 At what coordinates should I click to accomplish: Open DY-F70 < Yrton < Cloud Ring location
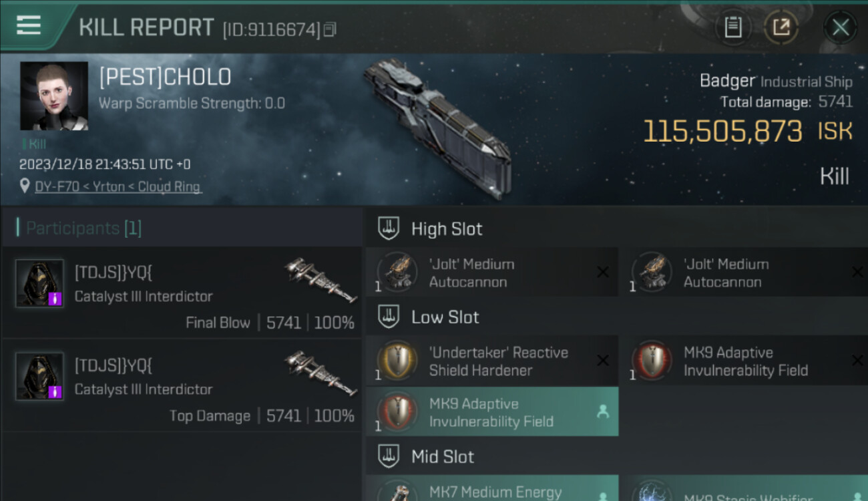(118, 186)
